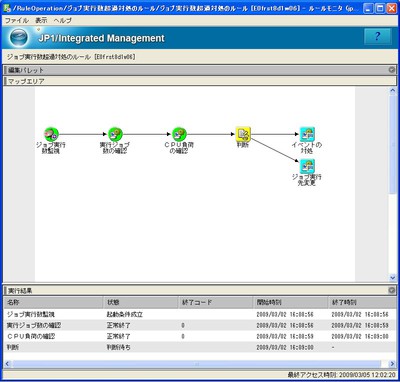Open the 表示 menu
400x382 pixels.
point(41,20)
